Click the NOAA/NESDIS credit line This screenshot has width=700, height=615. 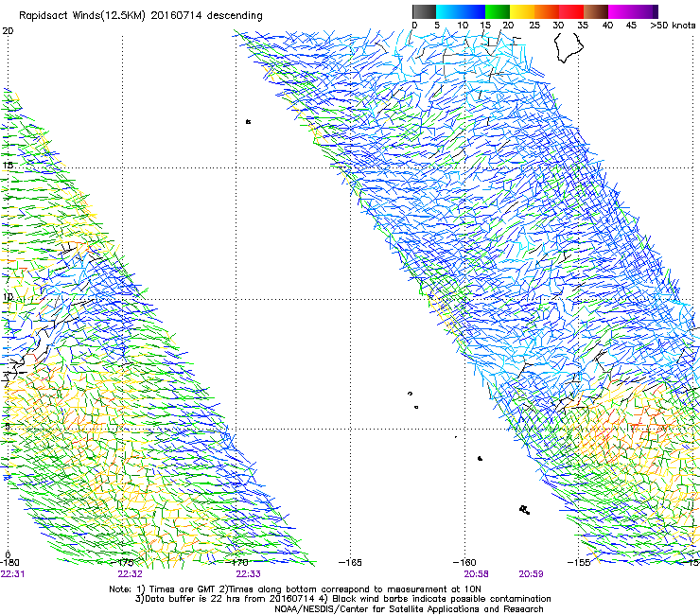(x=409, y=609)
